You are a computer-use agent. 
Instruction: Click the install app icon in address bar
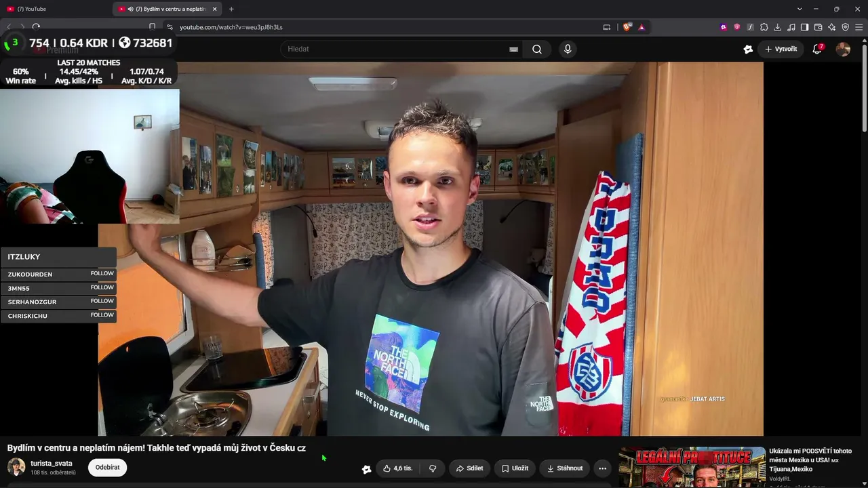pyautogui.click(x=607, y=27)
